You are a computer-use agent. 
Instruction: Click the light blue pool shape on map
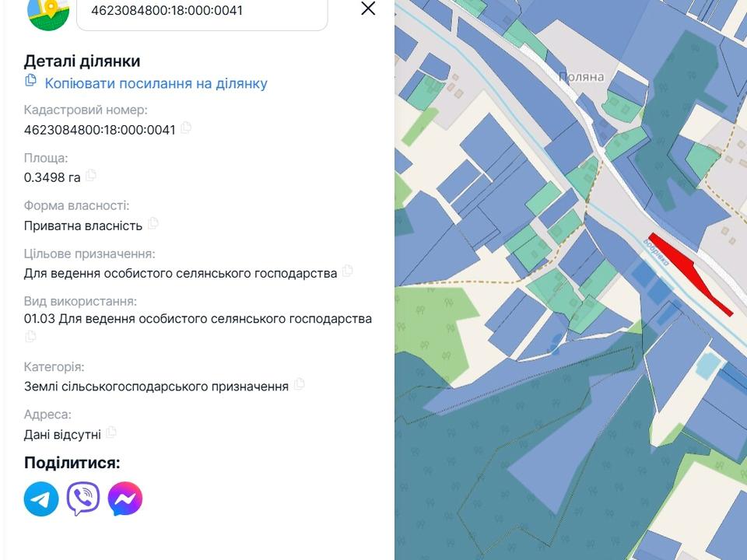pyautogui.click(x=707, y=364)
